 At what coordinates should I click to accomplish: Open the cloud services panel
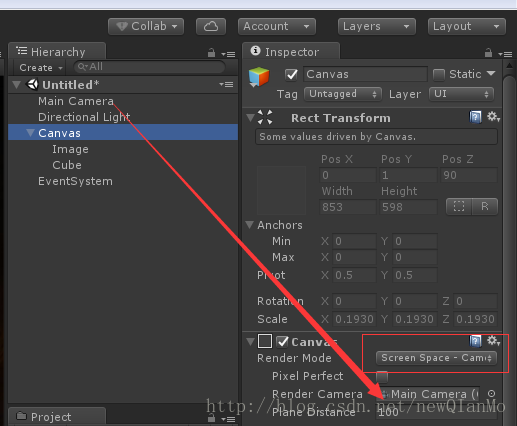[x=211, y=26]
